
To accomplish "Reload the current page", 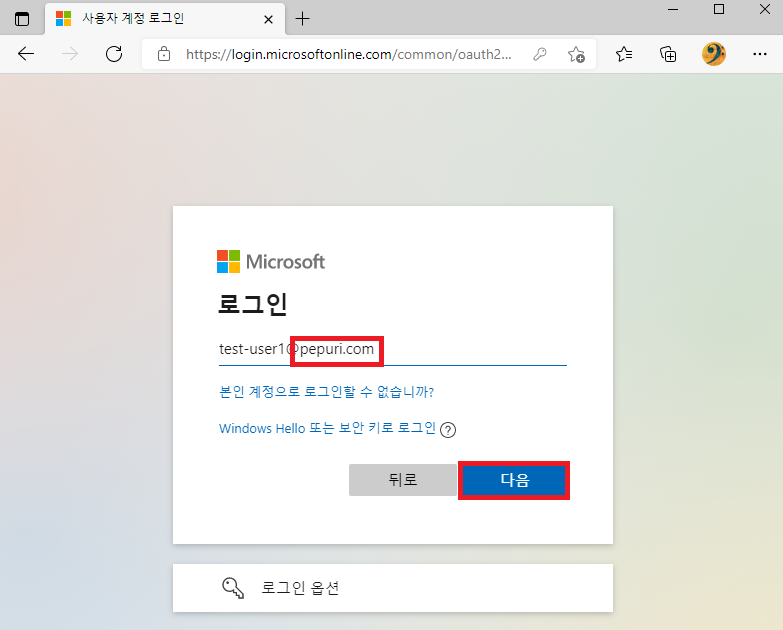I will (x=114, y=53).
